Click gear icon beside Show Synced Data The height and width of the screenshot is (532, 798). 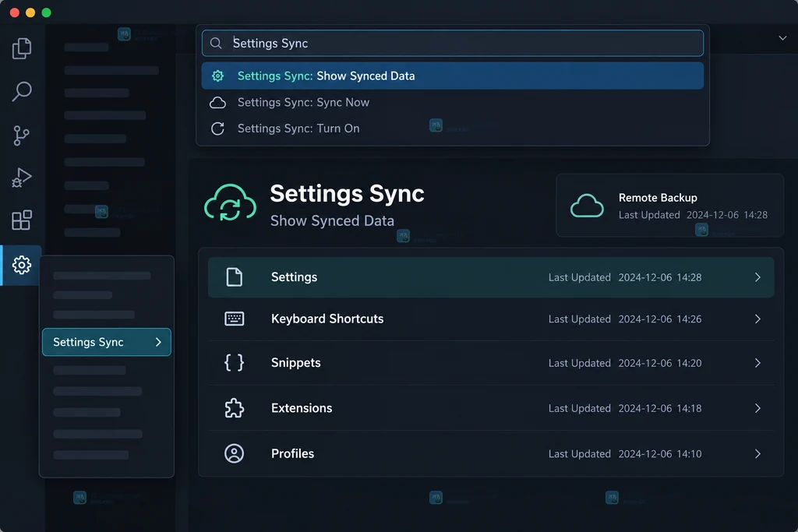pyautogui.click(x=218, y=76)
